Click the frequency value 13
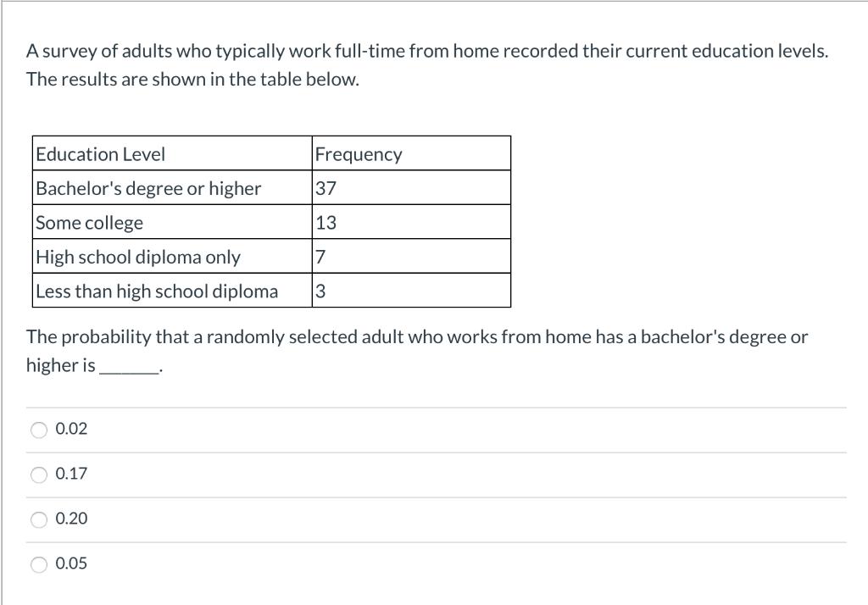 [323, 222]
